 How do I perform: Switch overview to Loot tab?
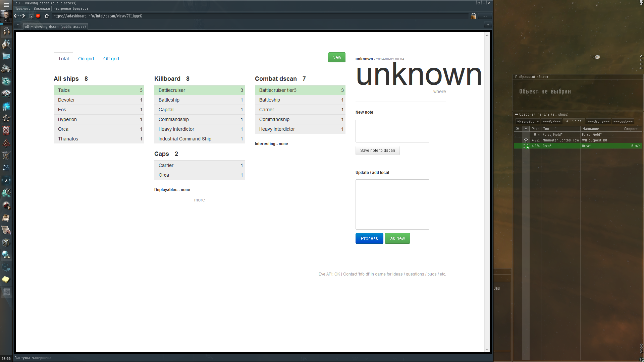(x=623, y=121)
